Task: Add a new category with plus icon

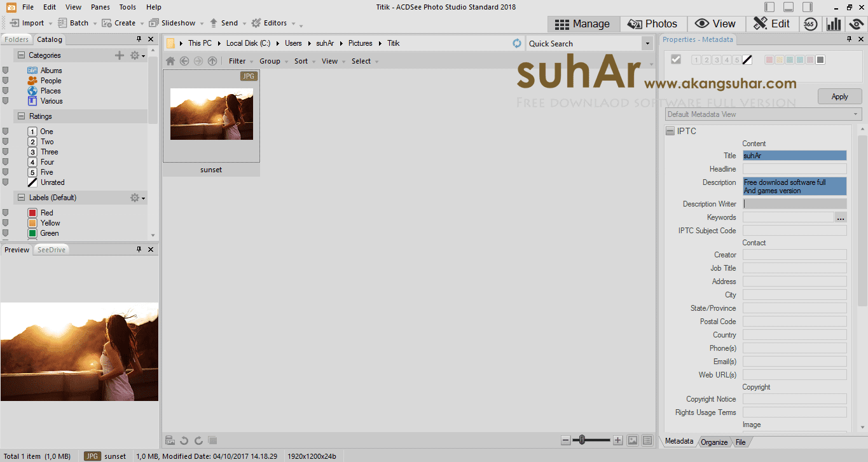Action: [x=120, y=55]
